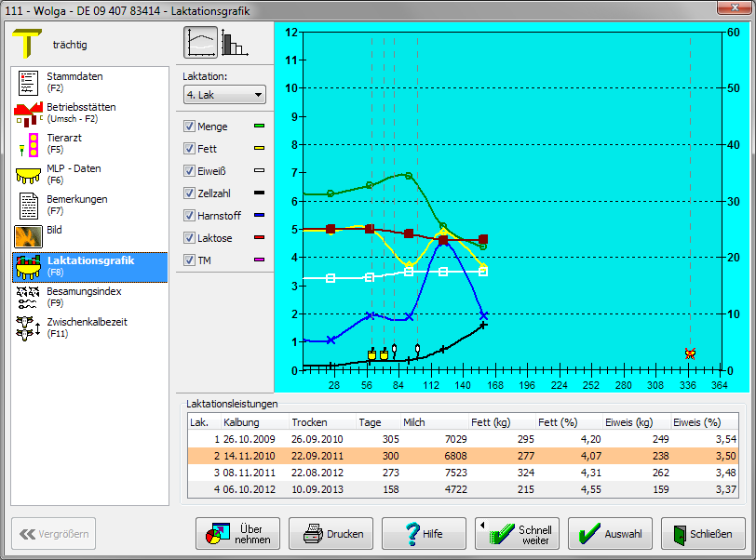This screenshot has width=756, height=560.
Task: Open Stammdaten (F2) section
Action: (x=90, y=82)
